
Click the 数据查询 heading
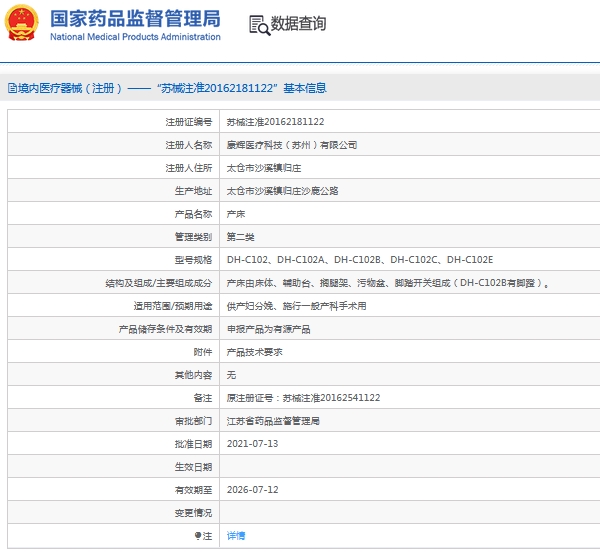[298, 24]
